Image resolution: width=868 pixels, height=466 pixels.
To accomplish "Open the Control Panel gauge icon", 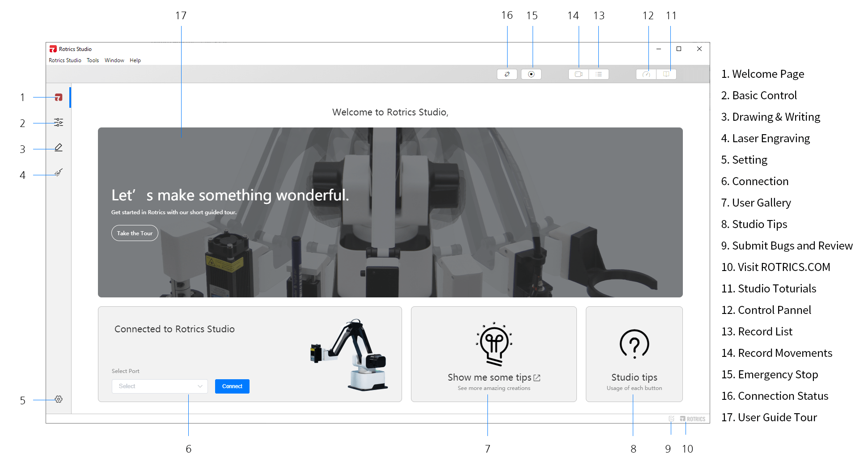I will pyautogui.click(x=646, y=74).
